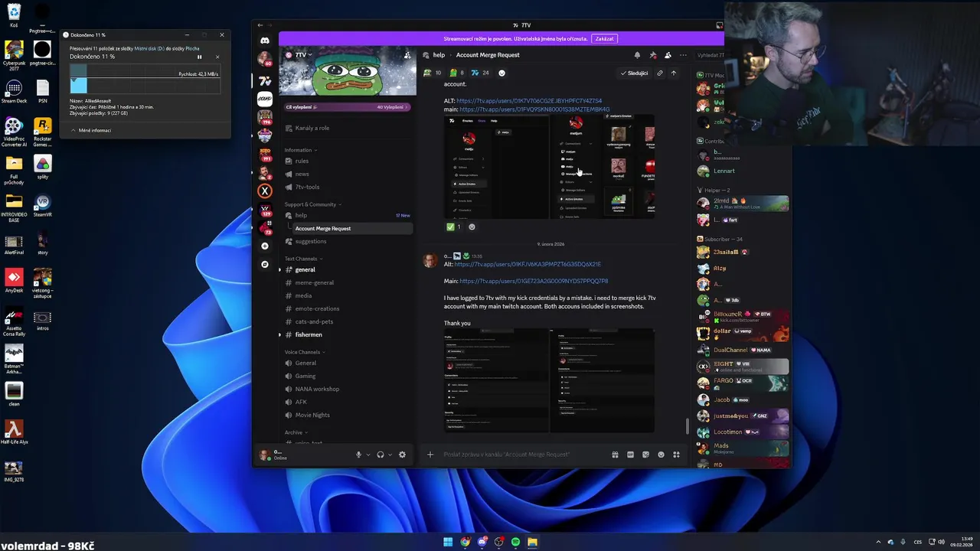Copy thread link with chain icon

[x=659, y=73]
